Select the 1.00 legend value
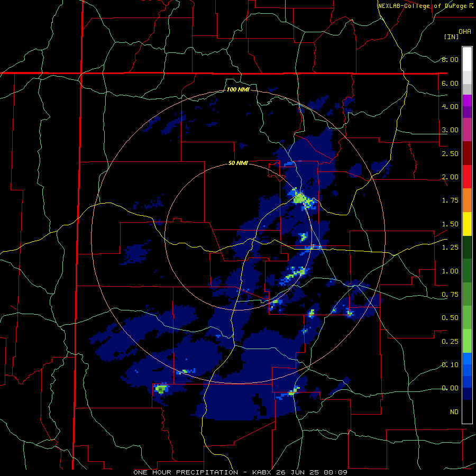 pyautogui.click(x=450, y=271)
